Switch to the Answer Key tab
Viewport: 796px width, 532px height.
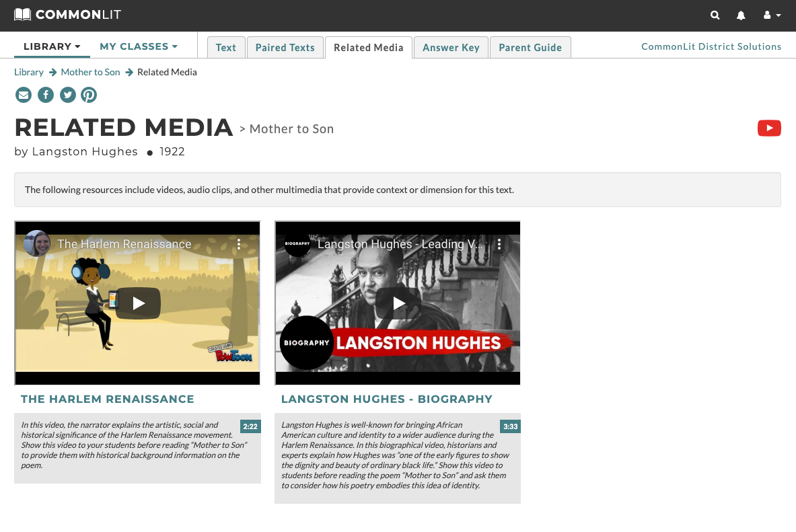coord(451,47)
